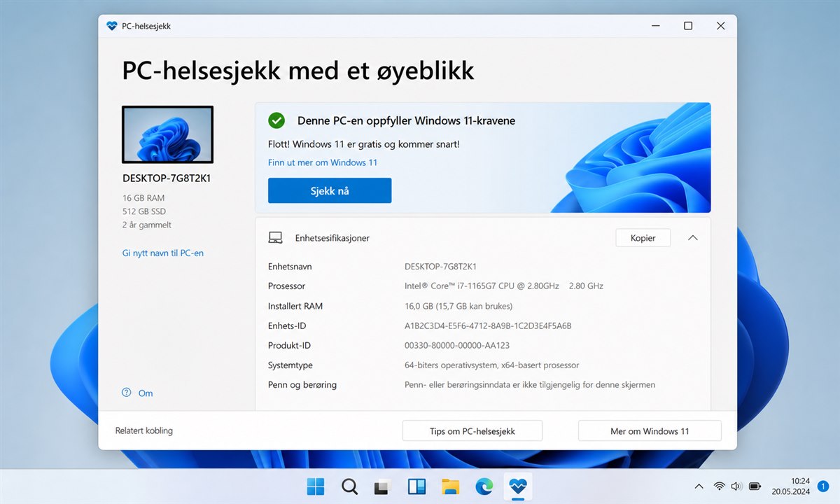
Task: Minimize the PC-helsesjekk window
Action: click(x=656, y=26)
